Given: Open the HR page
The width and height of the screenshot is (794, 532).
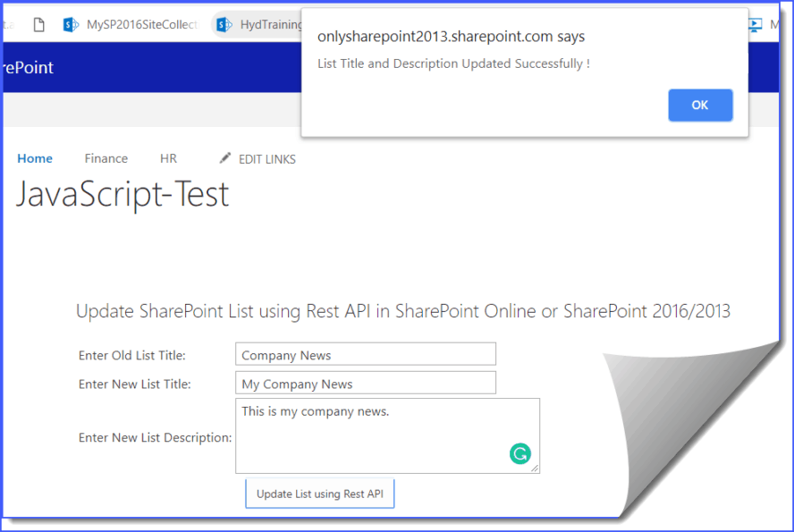Looking at the screenshot, I should (168, 158).
